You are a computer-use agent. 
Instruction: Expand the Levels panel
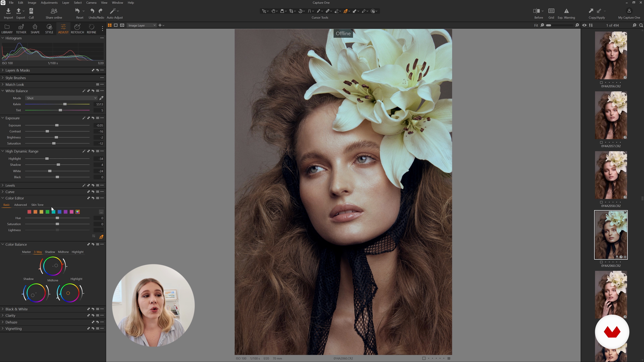(3, 185)
